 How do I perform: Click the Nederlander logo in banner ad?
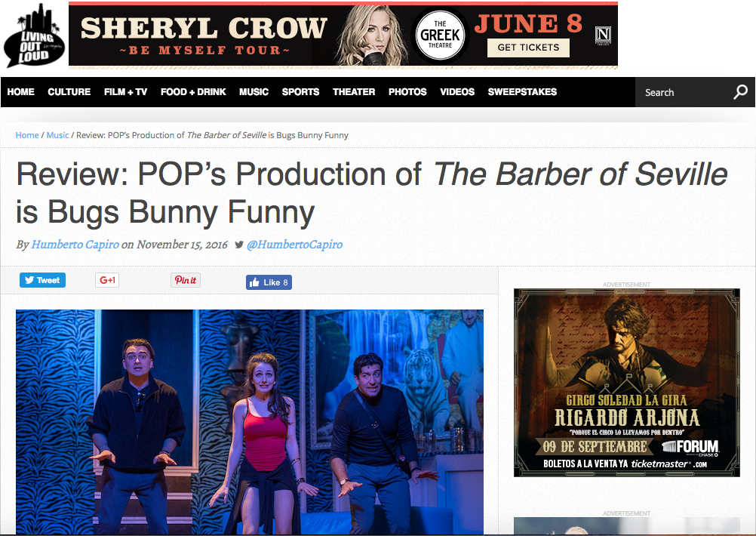coord(603,35)
